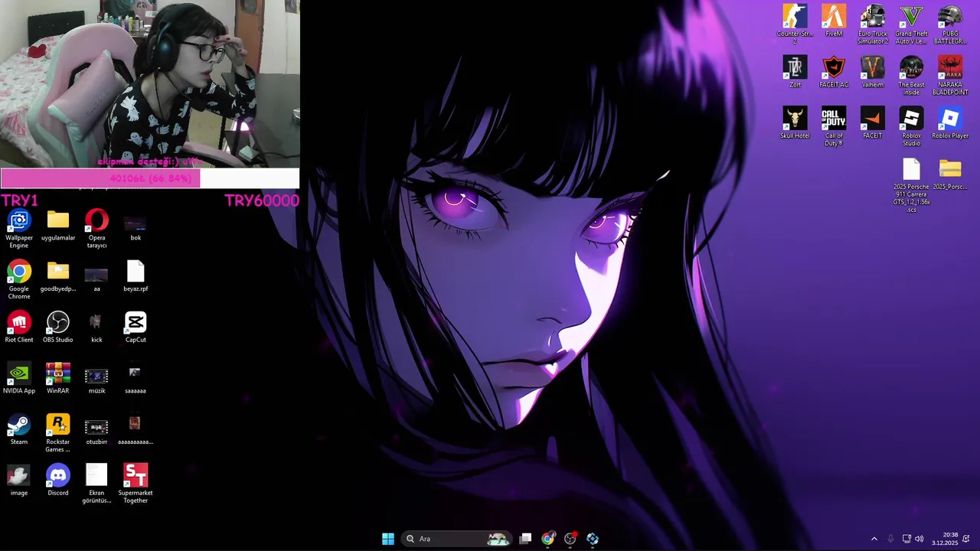Click the pink donation progress bar
This screenshot has height=551, width=980.
(150, 178)
